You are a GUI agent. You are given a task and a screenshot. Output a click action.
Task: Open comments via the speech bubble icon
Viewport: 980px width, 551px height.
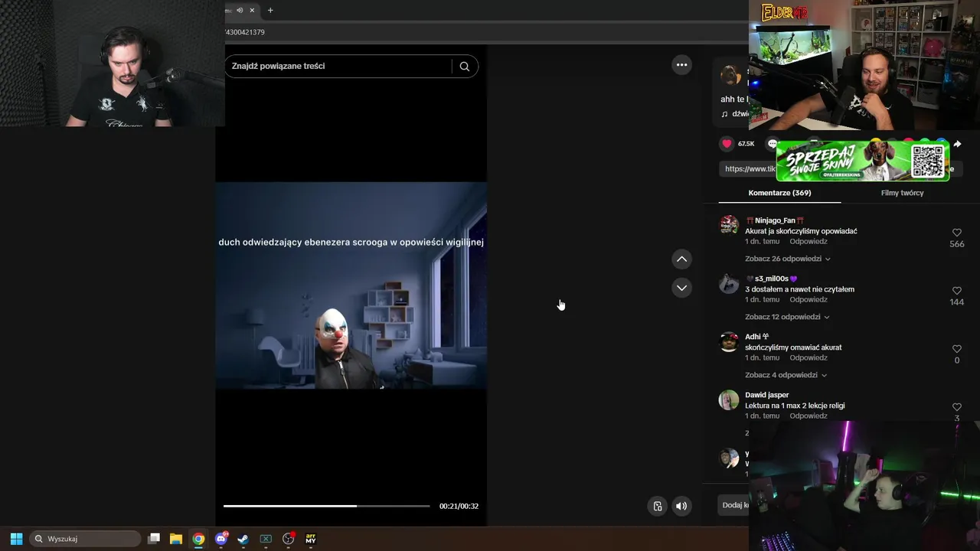pyautogui.click(x=773, y=144)
